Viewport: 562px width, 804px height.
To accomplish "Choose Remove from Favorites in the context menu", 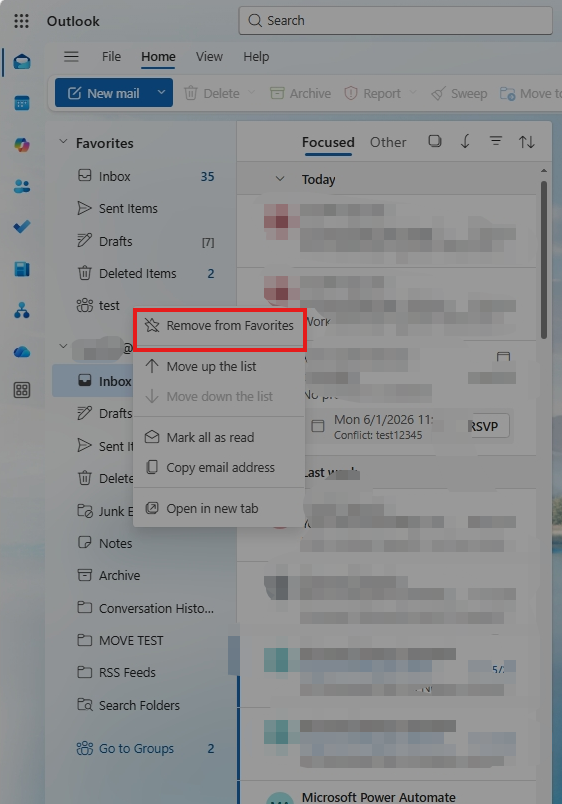I will coord(219,326).
